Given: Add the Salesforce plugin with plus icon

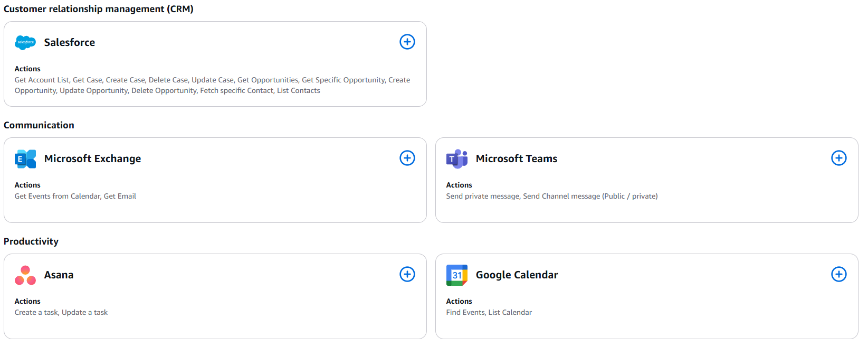Looking at the screenshot, I should (x=407, y=42).
